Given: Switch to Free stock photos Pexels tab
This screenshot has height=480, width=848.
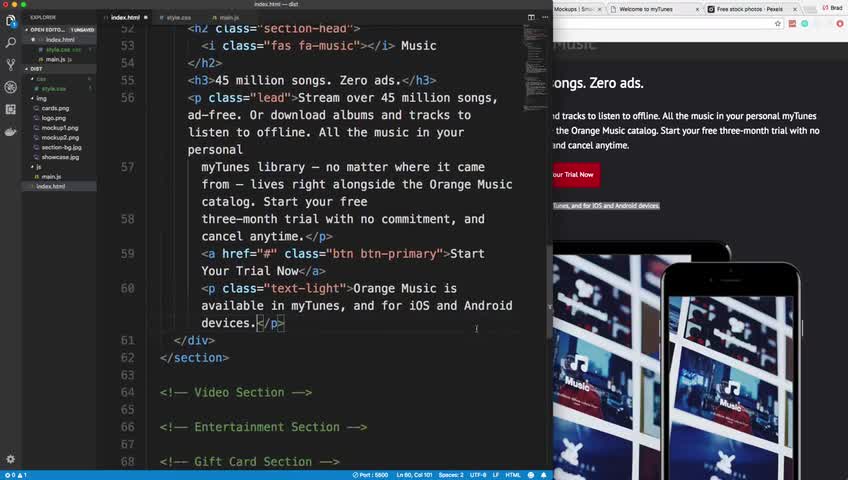Looking at the screenshot, I should 752,9.
